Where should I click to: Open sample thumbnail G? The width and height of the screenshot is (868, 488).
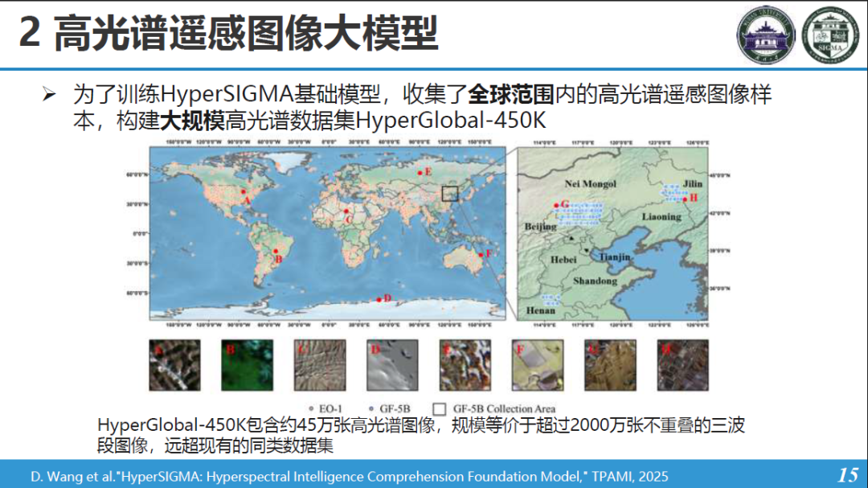click(x=610, y=365)
